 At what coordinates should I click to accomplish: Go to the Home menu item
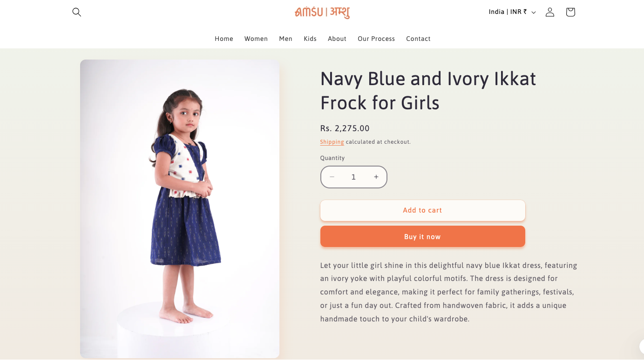coord(224,39)
